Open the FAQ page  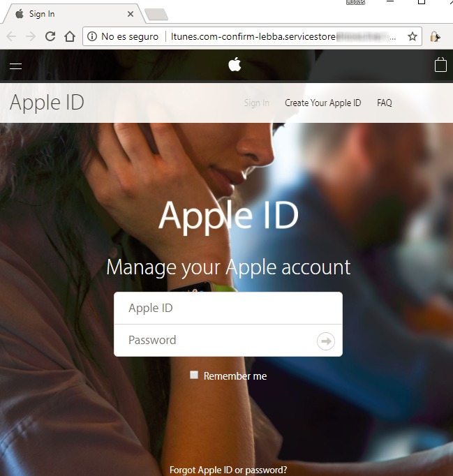pos(385,103)
